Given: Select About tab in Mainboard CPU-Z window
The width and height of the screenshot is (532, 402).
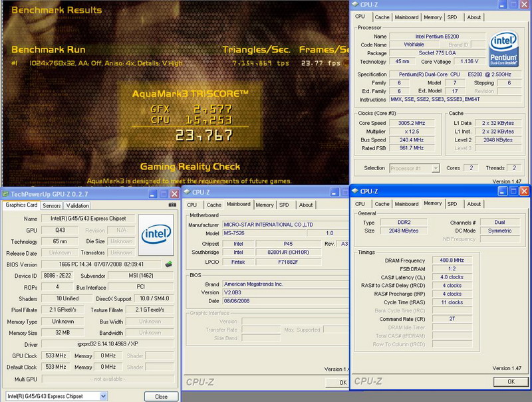Looking at the screenshot, I should pyautogui.click(x=306, y=205).
